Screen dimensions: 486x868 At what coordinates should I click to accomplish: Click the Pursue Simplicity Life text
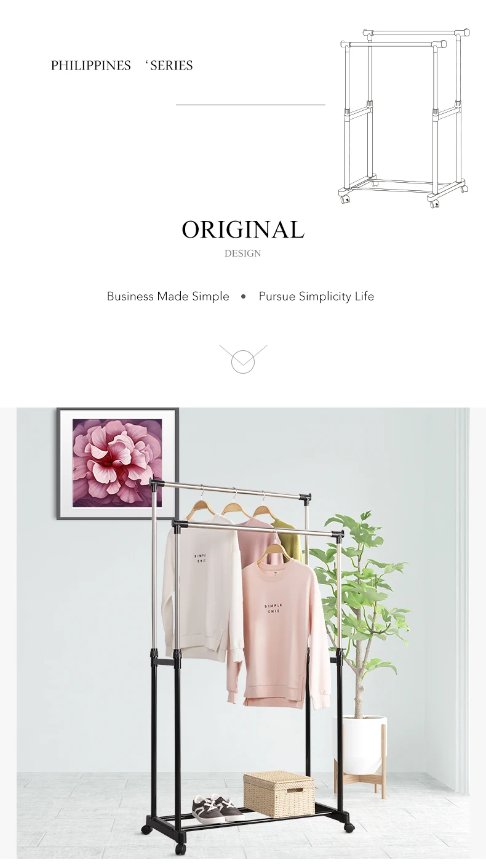[316, 296]
